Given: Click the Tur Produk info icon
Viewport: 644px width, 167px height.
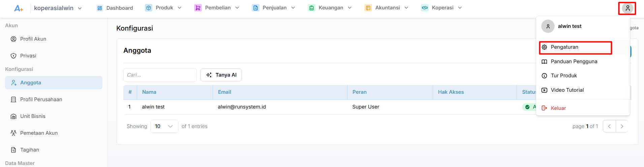Looking at the screenshot, I should pyautogui.click(x=544, y=76).
